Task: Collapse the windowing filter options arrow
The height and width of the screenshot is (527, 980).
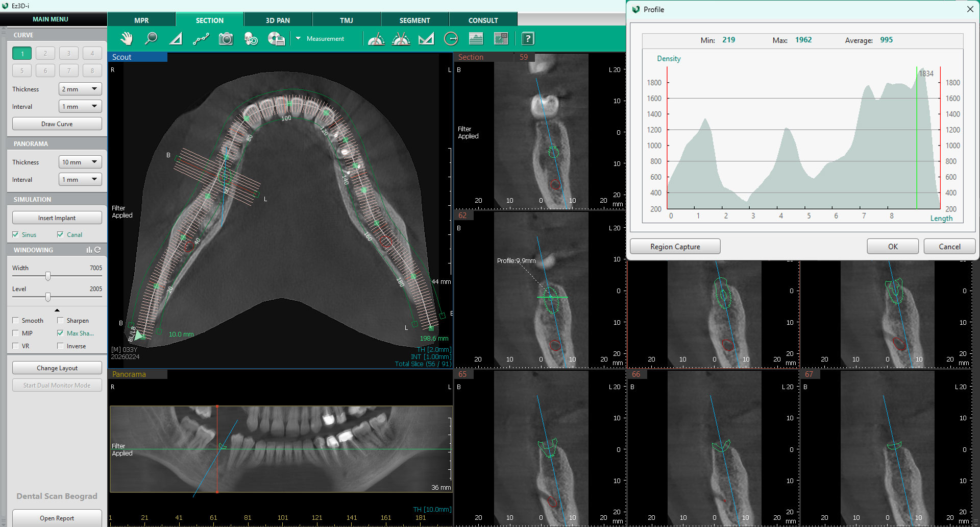Action: 57,310
